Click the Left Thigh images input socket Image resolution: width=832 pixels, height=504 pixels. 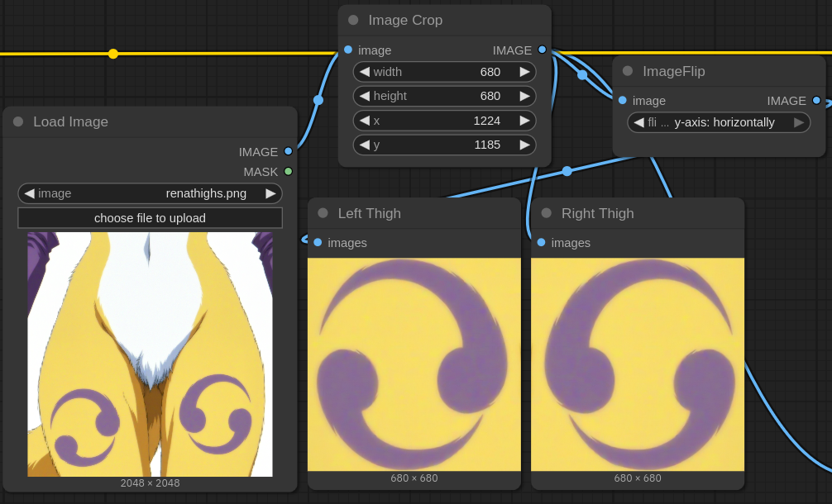[x=318, y=242]
